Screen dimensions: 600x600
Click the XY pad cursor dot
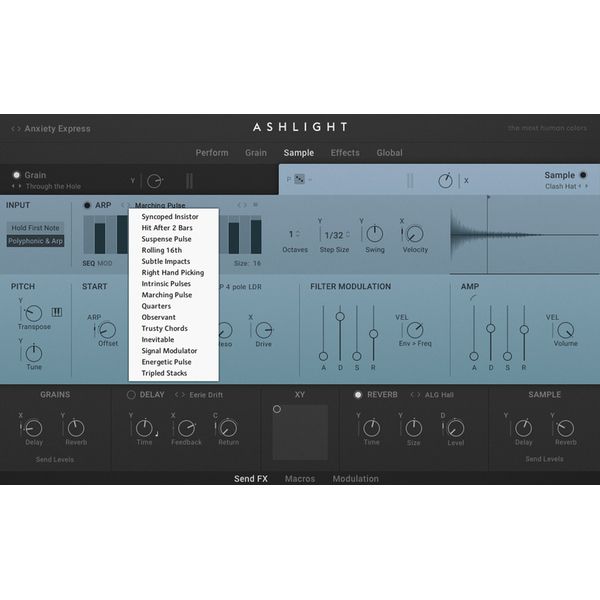click(277, 409)
